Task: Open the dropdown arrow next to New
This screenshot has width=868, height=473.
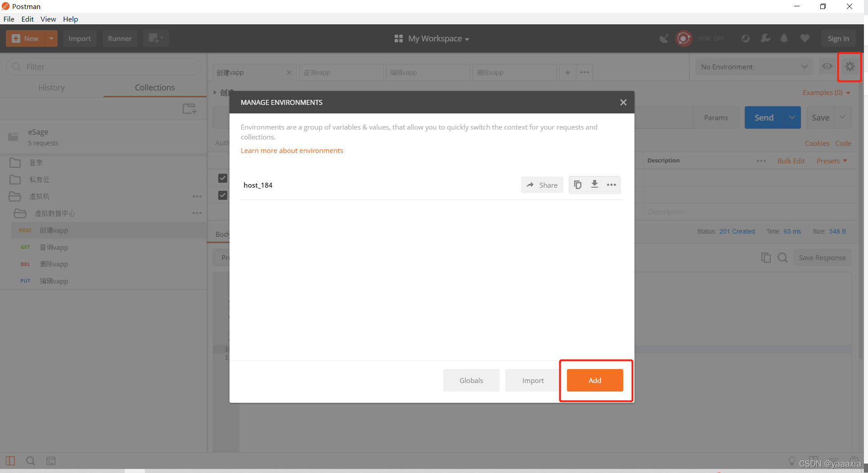Action: [51, 38]
